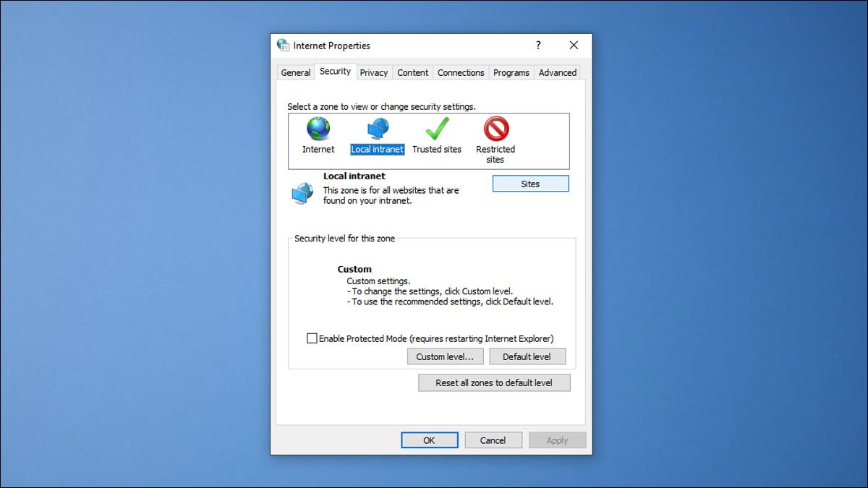Open the Connections tab
This screenshot has height=488, width=868.
(x=461, y=72)
